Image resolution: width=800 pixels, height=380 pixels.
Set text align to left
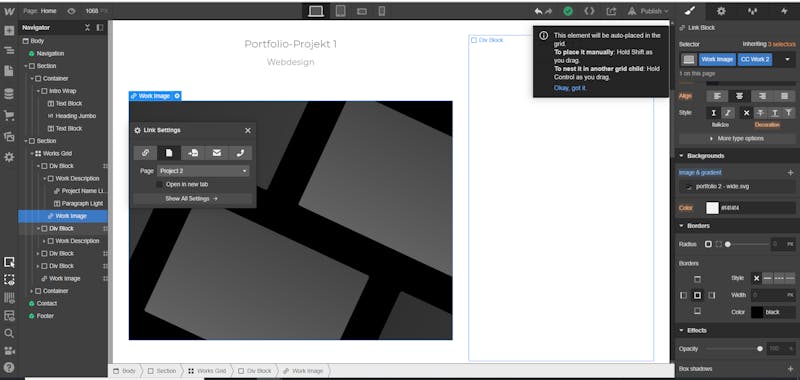pyautogui.click(x=717, y=96)
